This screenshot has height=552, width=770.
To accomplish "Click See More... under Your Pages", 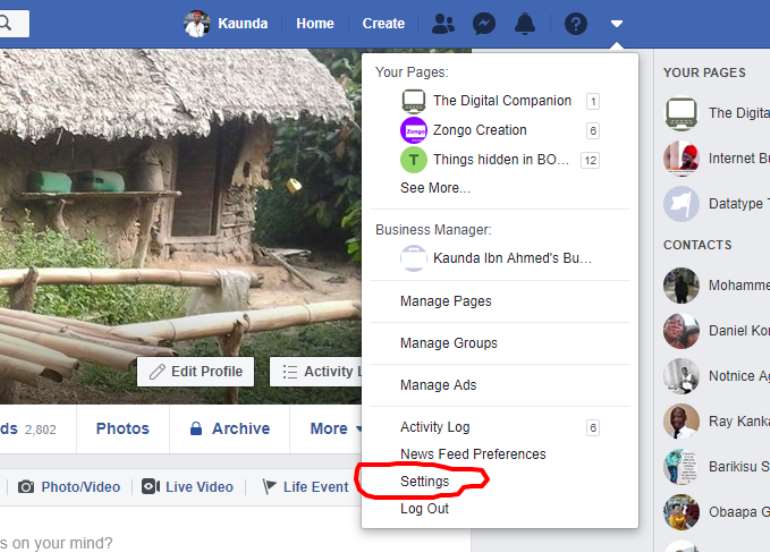I will 435,188.
